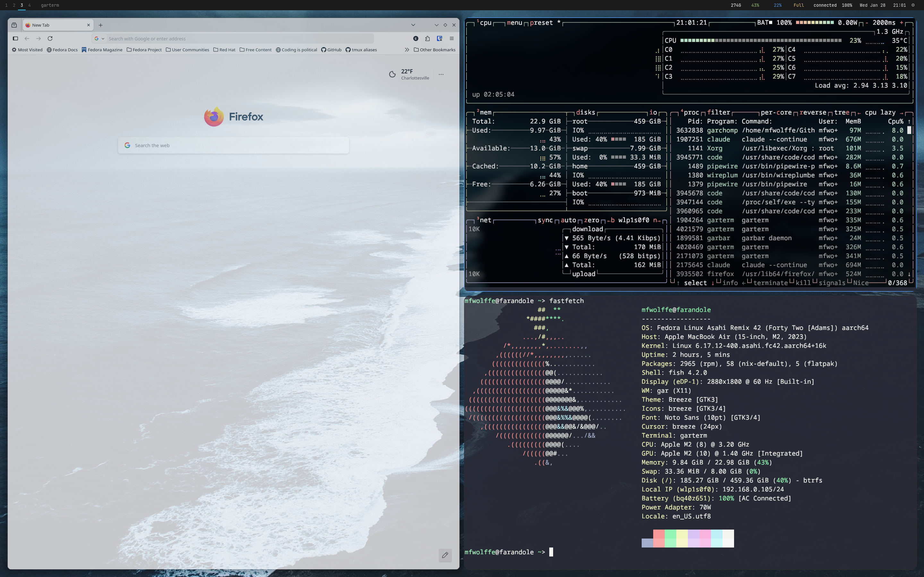Viewport: 924px width, 577px height.
Task: Toggle per-core option in btop proc
Action: pyautogui.click(x=776, y=112)
